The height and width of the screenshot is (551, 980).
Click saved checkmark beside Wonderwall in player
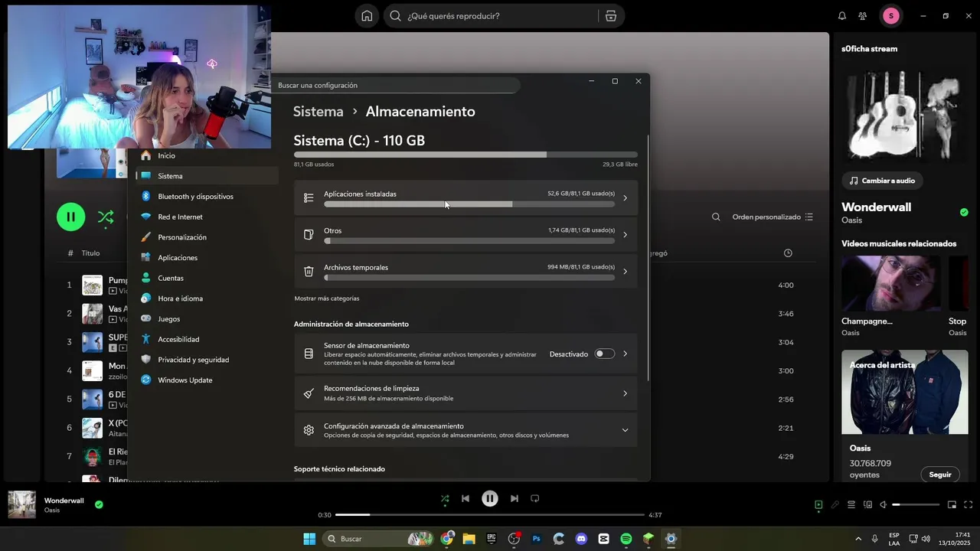[x=99, y=504]
